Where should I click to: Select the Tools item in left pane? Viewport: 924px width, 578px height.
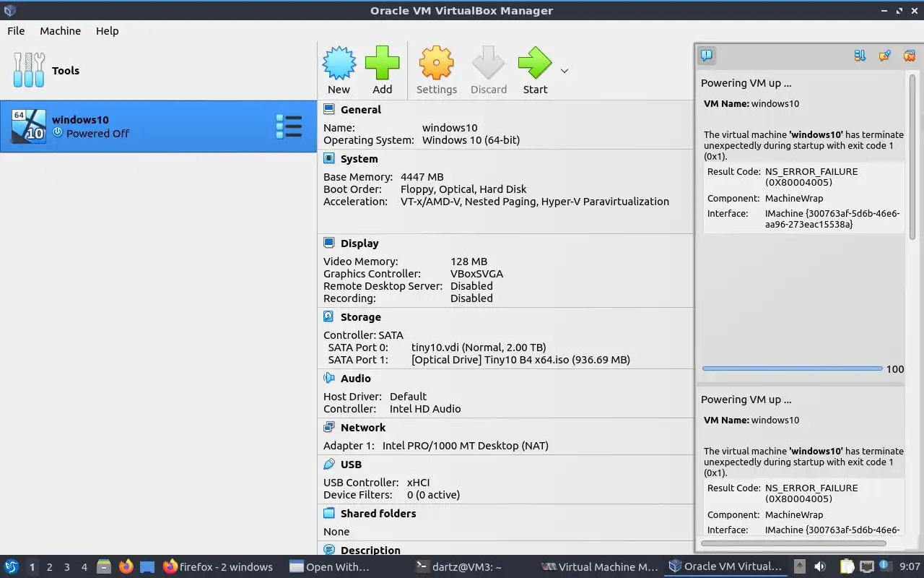click(158, 71)
